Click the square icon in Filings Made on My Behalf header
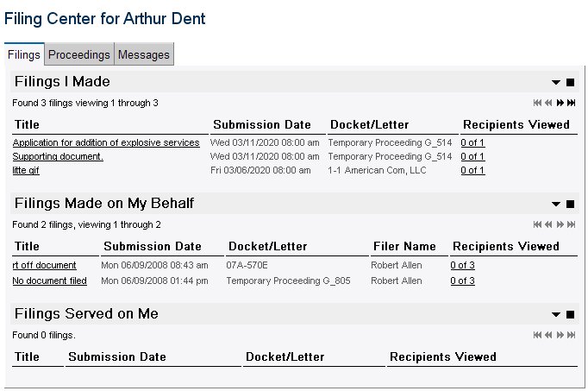The height and width of the screenshot is (391, 588). click(x=571, y=204)
